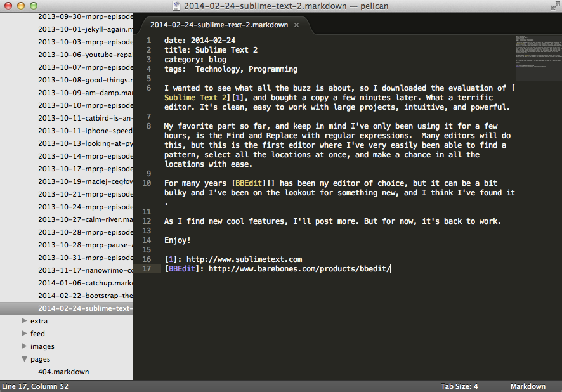Collapse the pages folder arrow
The height and width of the screenshot is (392, 562).
pos(24,359)
